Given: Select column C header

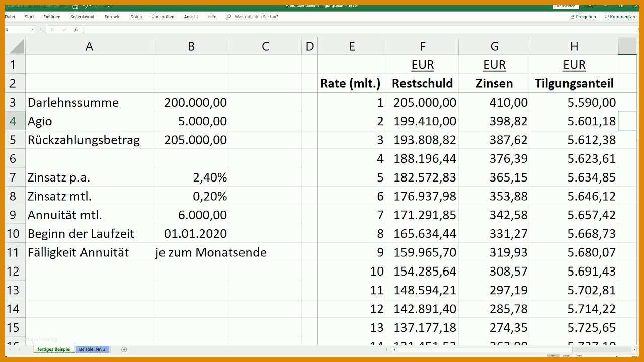Looking at the screenshot, I should (x=265, y=46).
